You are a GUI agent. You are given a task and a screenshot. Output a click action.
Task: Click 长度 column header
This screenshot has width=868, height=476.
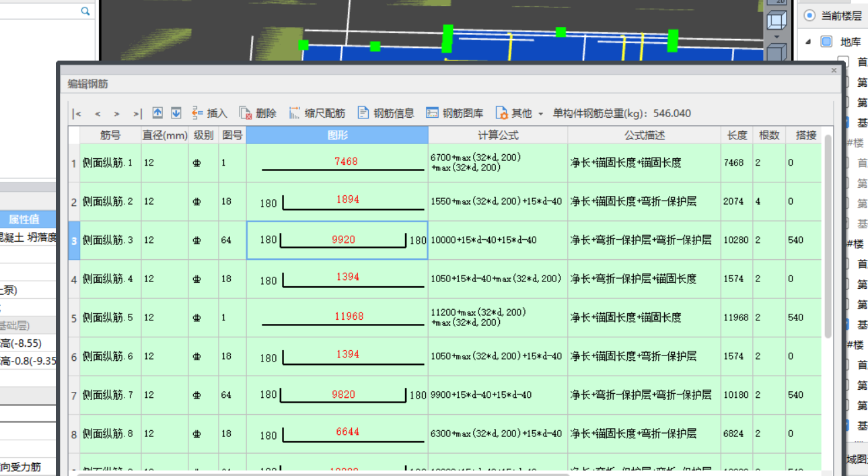[x=737, y=135]
